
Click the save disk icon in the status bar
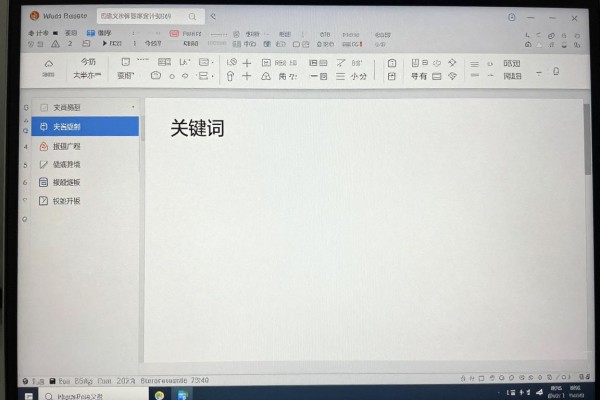(x=52, y=381)
